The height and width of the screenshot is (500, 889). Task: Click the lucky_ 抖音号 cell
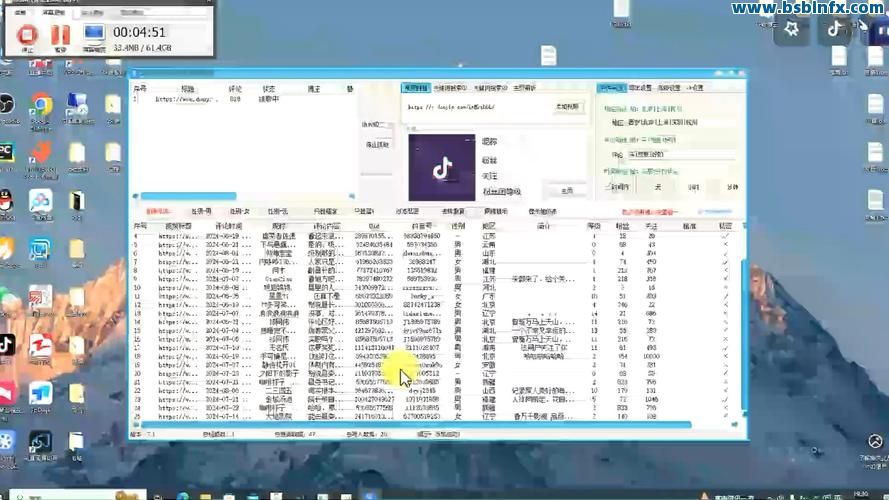point(422,296)
